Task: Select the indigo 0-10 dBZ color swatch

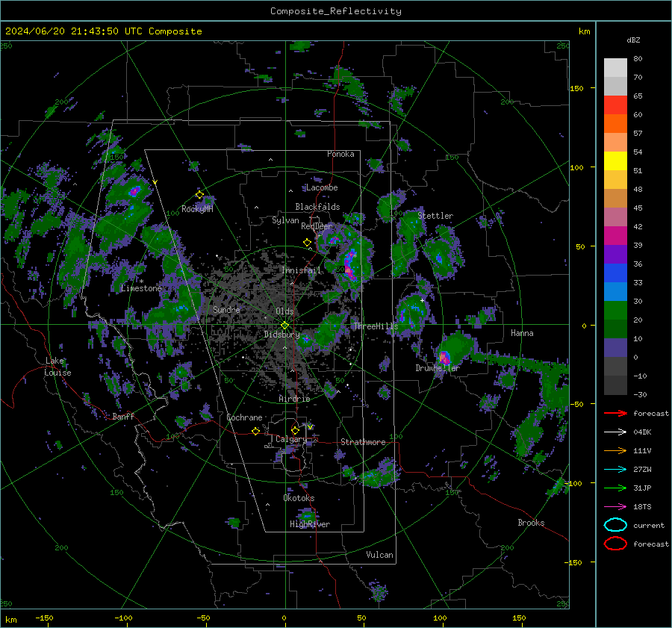Action: (615, 348)
